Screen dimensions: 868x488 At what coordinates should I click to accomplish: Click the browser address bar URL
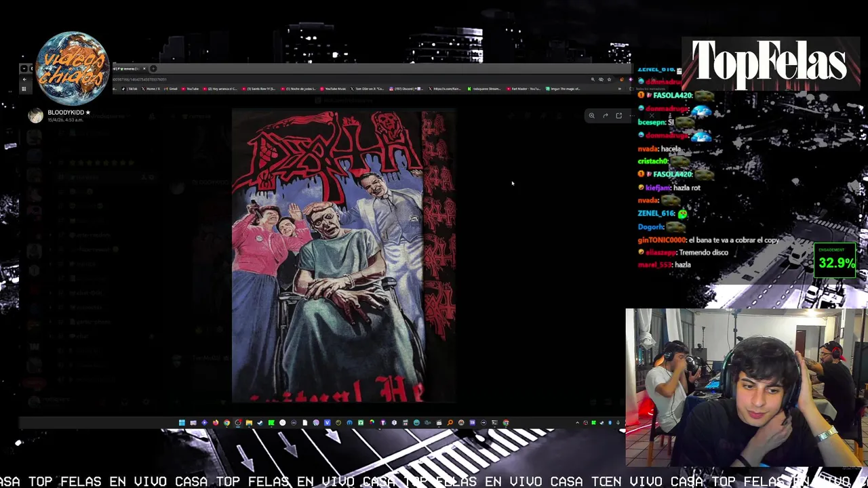click(140, 79)
